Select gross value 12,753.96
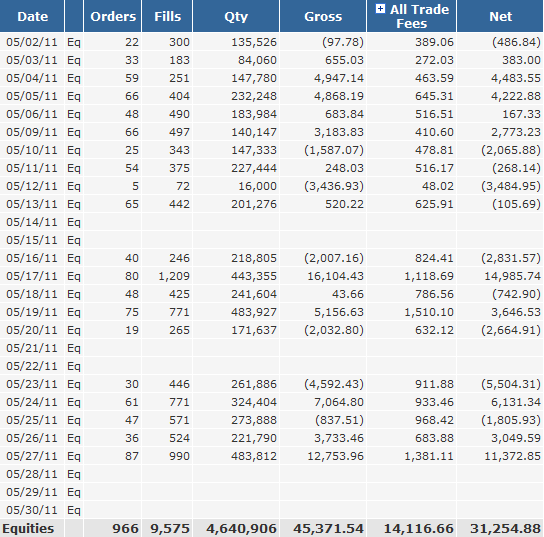544x537 pixels. click(335, 456)
